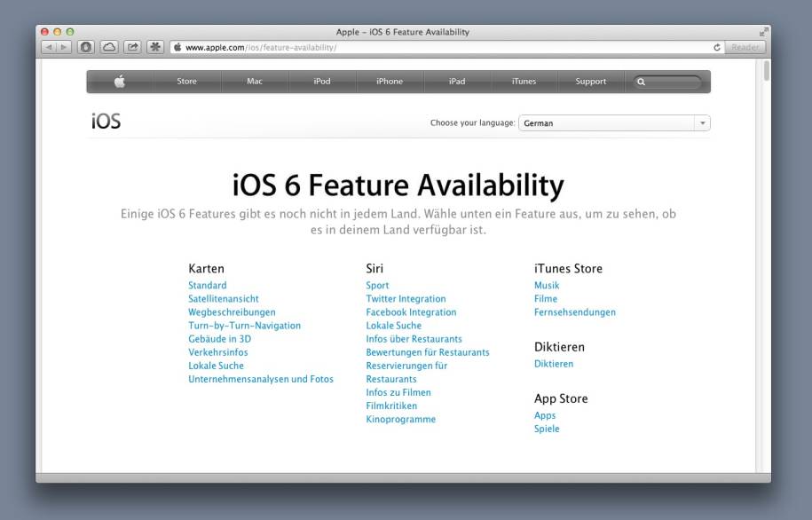Open the Filme link
Image resolution: width=812 pixels, height=520 pixels.
[545, 299]
